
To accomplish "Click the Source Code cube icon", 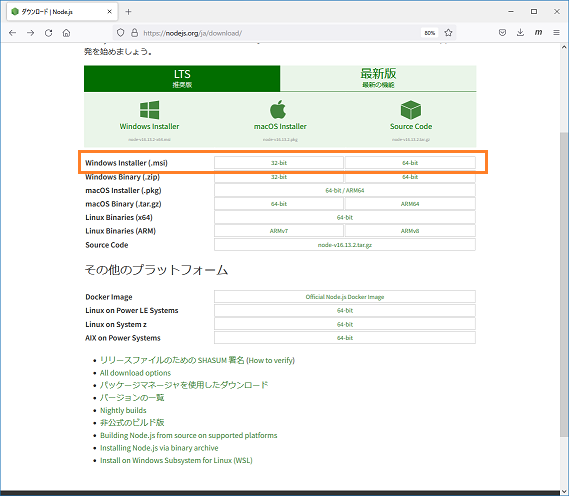I will pos(411,110).
